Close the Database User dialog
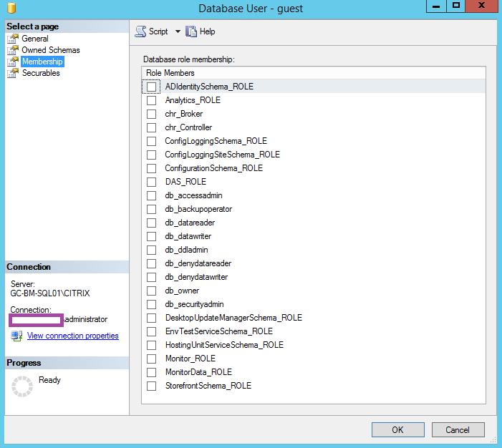Image resolution: width=502 pixels, height=448 pixels. 482,6
